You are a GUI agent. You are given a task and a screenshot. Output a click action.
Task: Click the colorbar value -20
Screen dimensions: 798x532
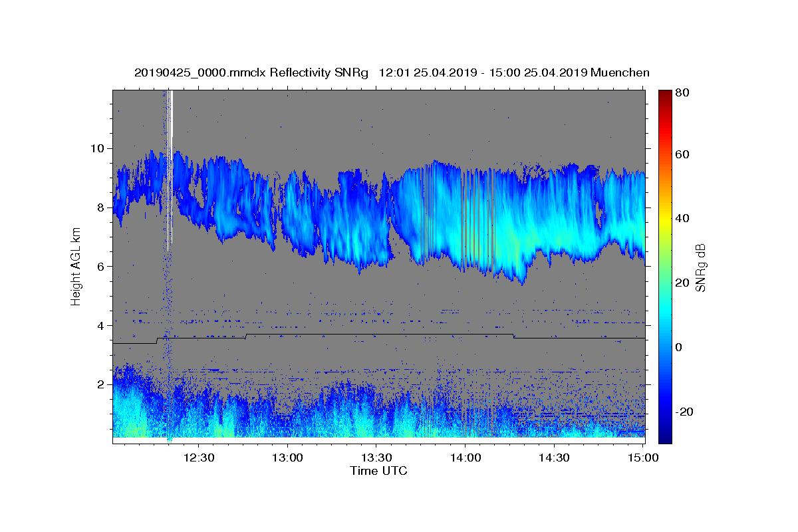coord(684,412)
